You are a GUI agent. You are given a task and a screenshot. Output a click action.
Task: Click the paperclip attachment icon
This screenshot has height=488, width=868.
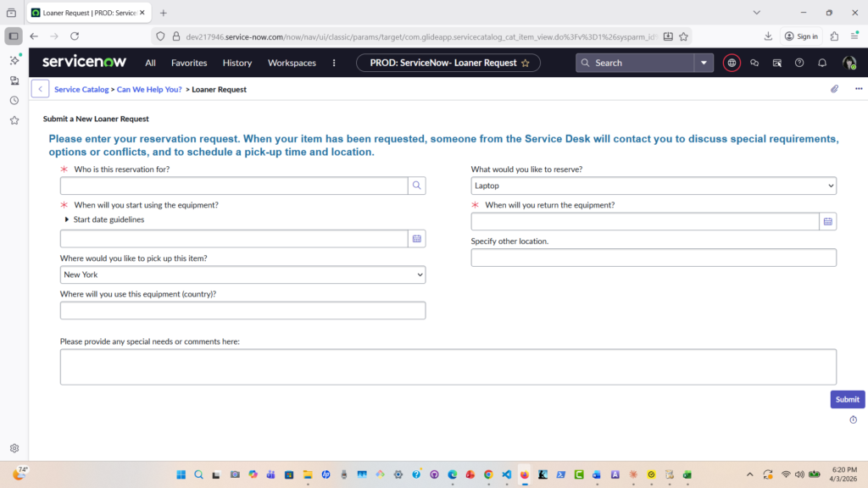[834, 89]
